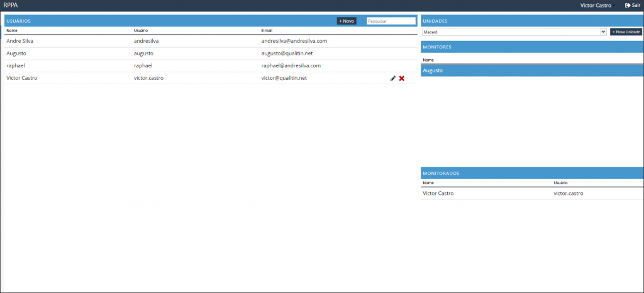Select monitor Augusto in Monitores panel
The height and width of the screenshot is (293, 644).
[433, 70]
